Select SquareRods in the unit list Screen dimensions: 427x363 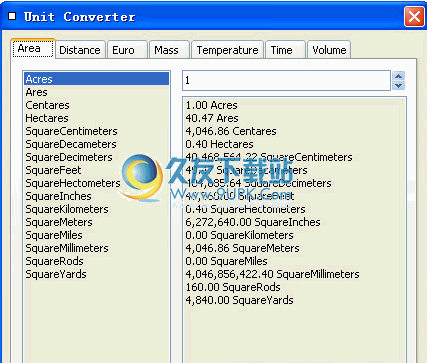(96, 261)
